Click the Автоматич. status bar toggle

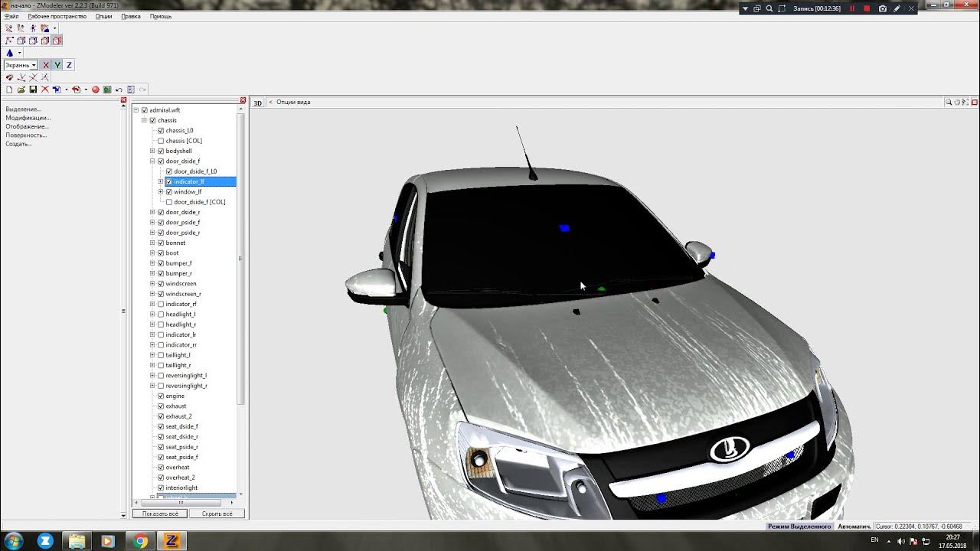[x=854, y=527]
